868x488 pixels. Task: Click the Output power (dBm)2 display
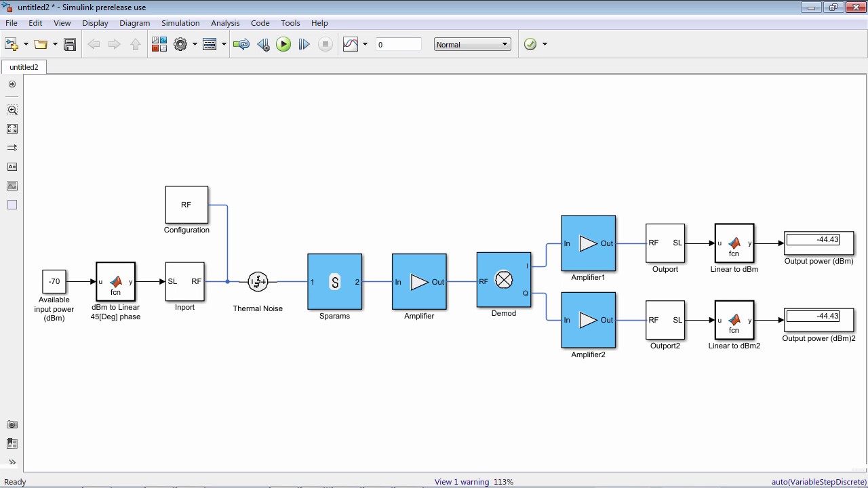tap(819, 320)
